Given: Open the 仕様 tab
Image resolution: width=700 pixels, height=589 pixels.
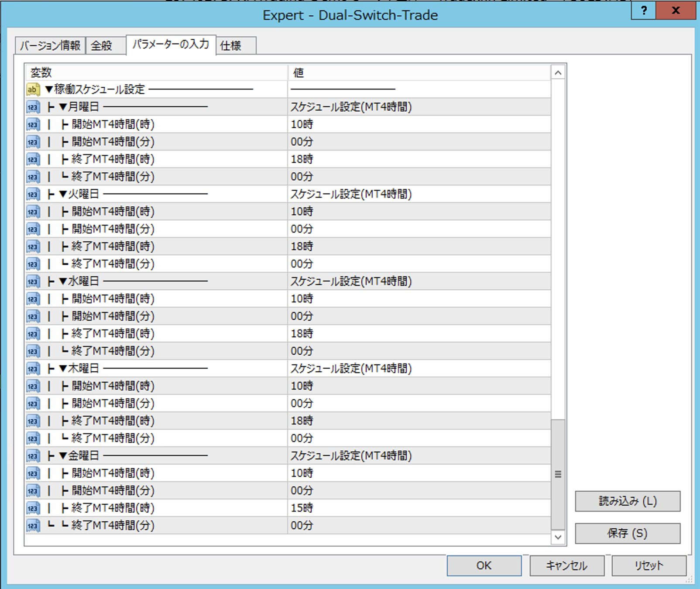Looking at the screenshot, I should point(231,45).
